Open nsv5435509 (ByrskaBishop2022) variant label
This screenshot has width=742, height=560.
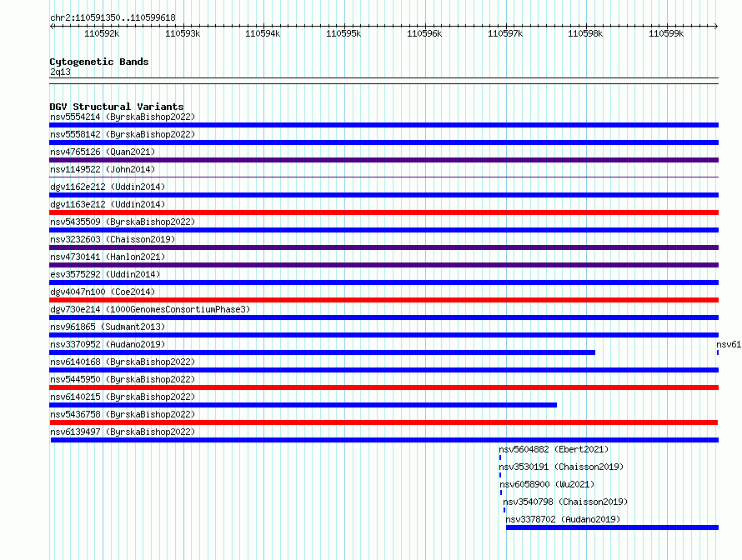(x=122, y=222)
